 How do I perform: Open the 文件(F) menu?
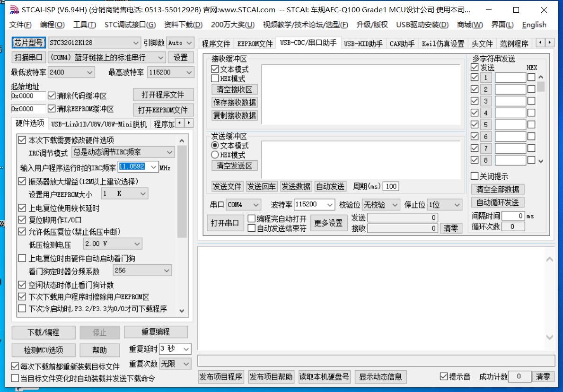point(20,25)
